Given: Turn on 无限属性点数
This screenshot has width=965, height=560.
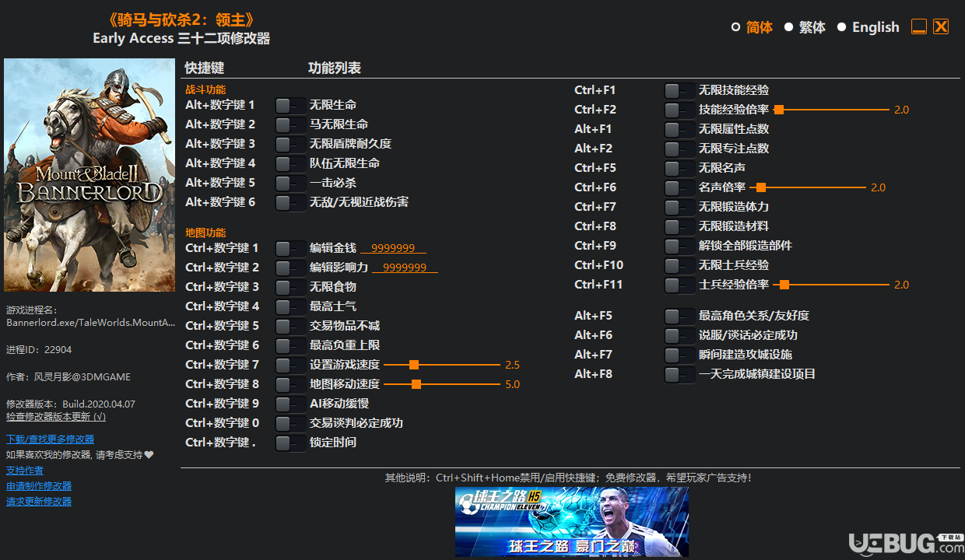Looking at the screenshot, I should (x=679, y=129).
